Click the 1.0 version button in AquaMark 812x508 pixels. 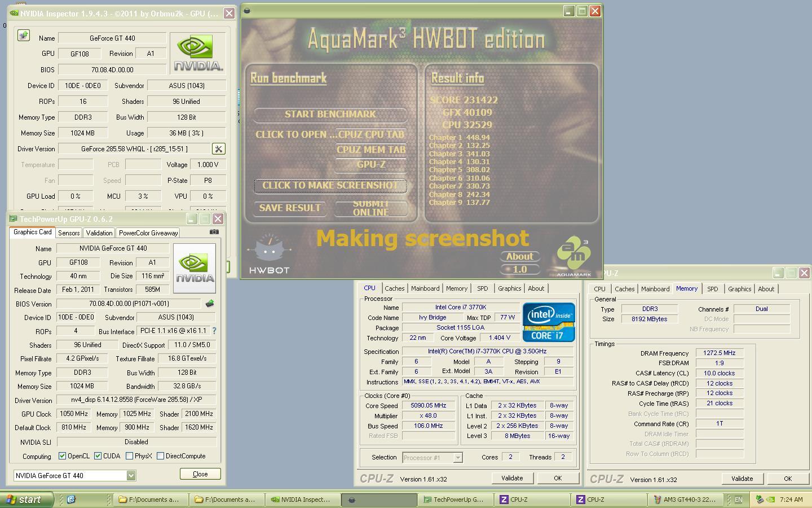tap(520, 269)
